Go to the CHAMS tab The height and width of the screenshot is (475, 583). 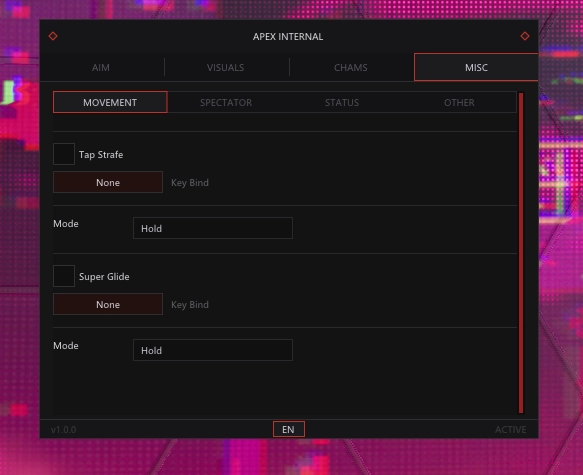pos(351,68)
